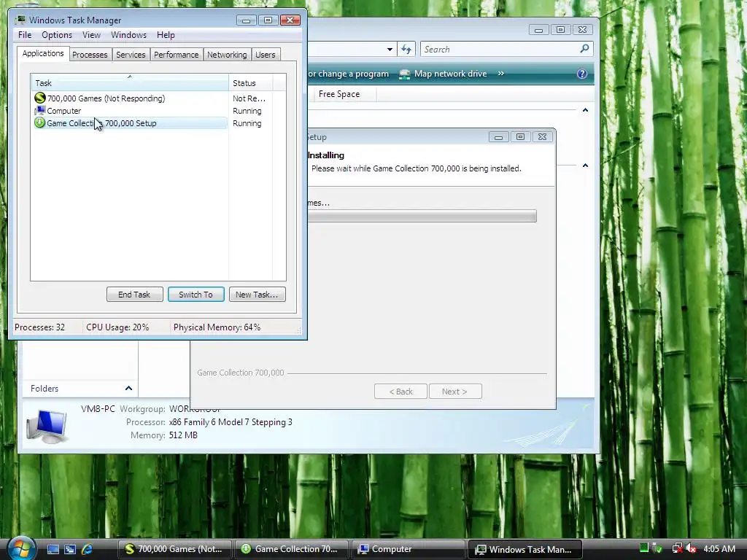The width and height of the screenshot is (747, 560).
Task: Click the magnifier search icon in Computer window
Action: pyautogui.click(x=584, y=49)
